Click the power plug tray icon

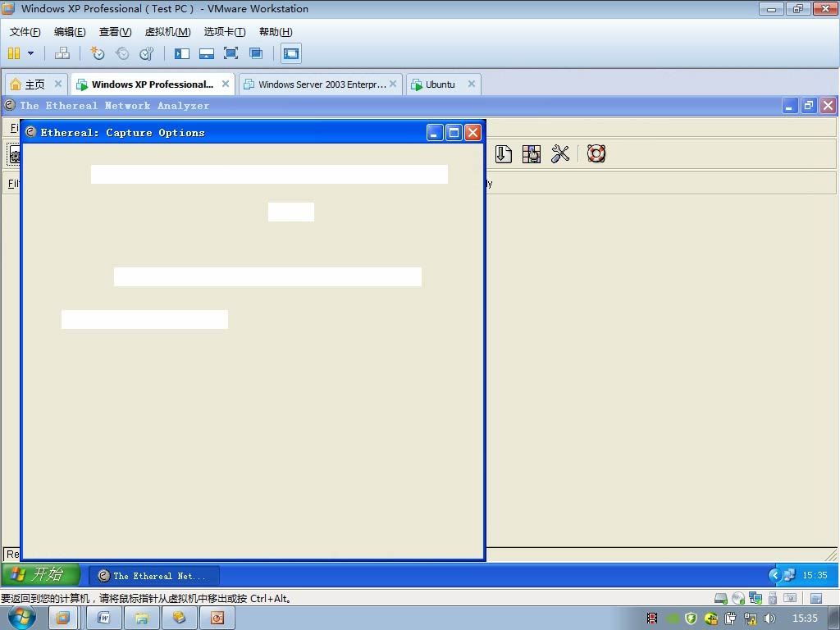(x=731, y=619)
